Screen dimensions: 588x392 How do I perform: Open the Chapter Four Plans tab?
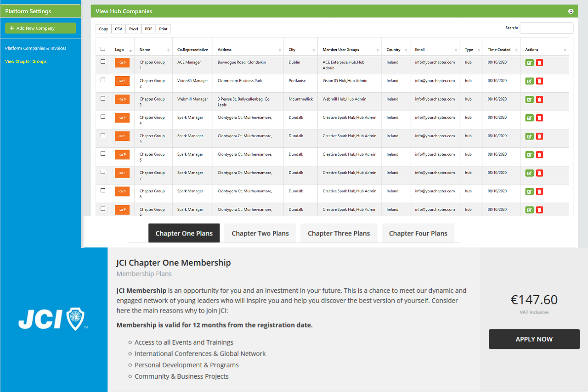coord(418,233)
